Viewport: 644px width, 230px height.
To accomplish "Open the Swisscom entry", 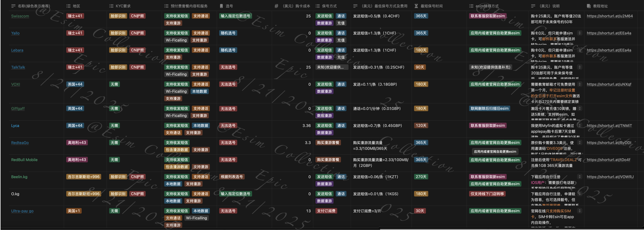I will tap(20, 16).
